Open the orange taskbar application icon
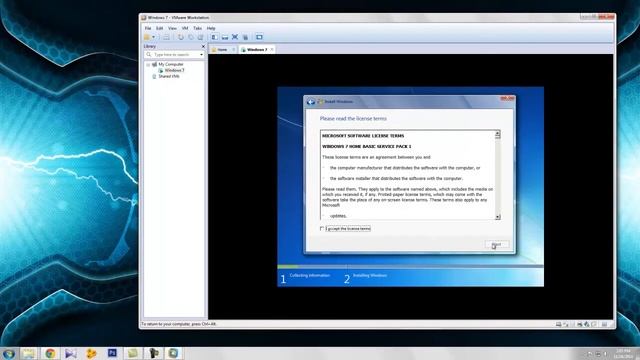This screenshot has width=640, height=360. click(x=91, y=353)
